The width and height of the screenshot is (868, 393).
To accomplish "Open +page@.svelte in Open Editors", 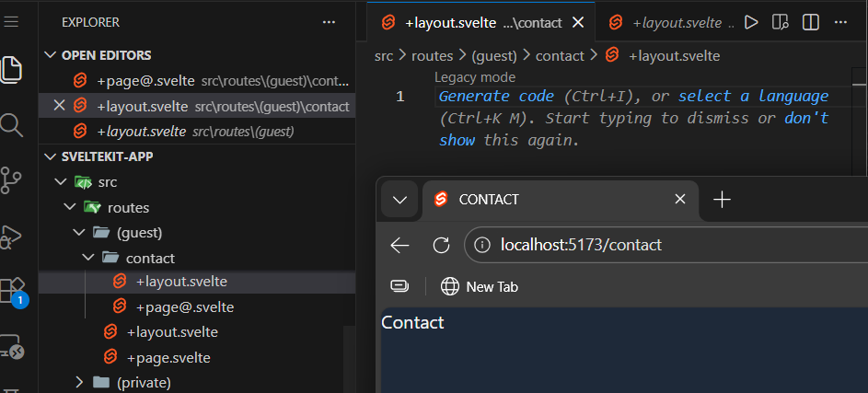I will click(x=197, y=81).
